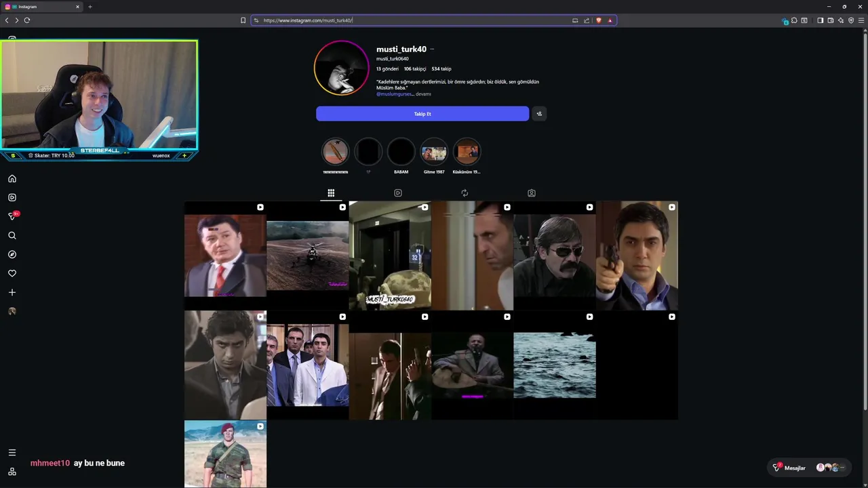Click the browser page vertical scrollbar

click(865, 220)
